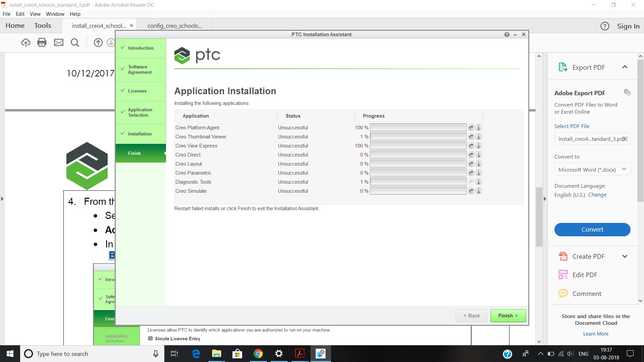The width and height of the screenshot is (644, 362).
Task: Open Chrome from the taskbar
Action: click(x=258, y=354)
